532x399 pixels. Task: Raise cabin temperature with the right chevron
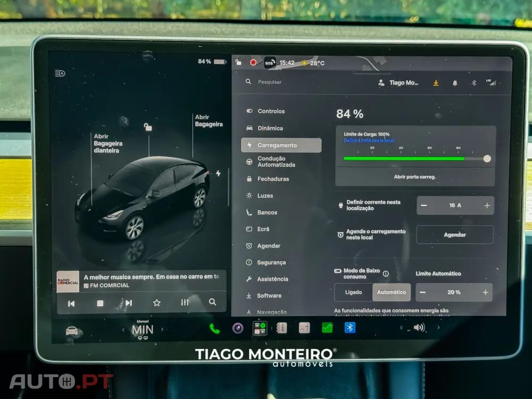(162, 329)
